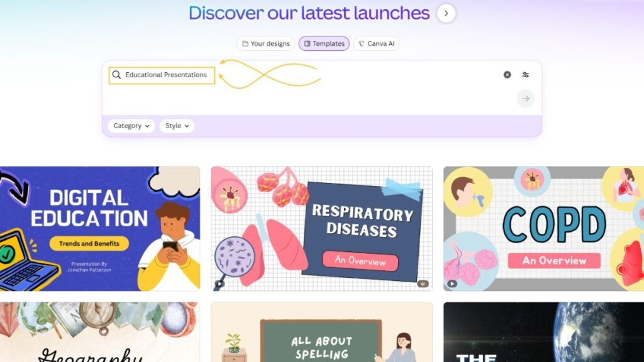The height and width of the screenshot is (362, 644).
Task: Expand the Category dropdown
Action: pos(131,126)
